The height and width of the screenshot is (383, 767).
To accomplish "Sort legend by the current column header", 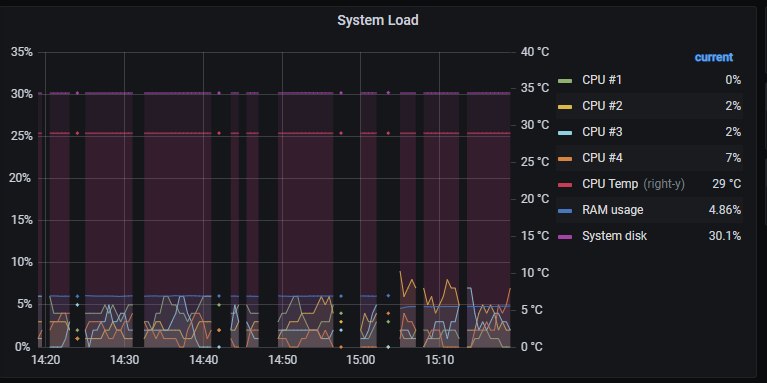I will point(714,57).
